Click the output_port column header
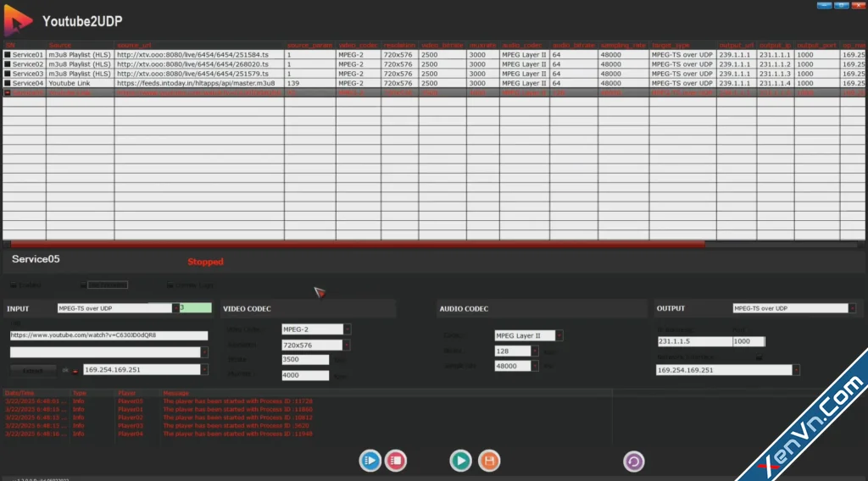868x481 pixels. 816,46
